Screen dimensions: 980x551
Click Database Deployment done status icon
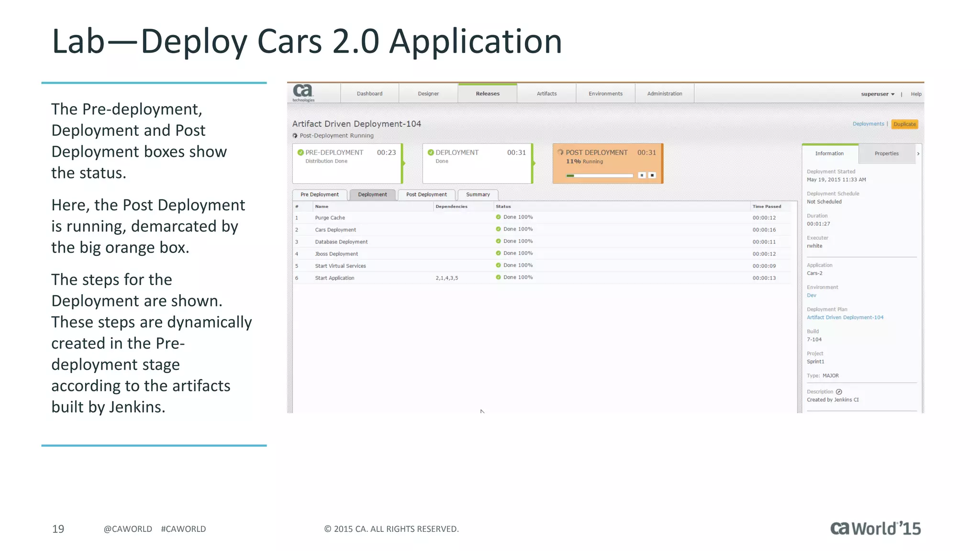[x=498, y=241]
